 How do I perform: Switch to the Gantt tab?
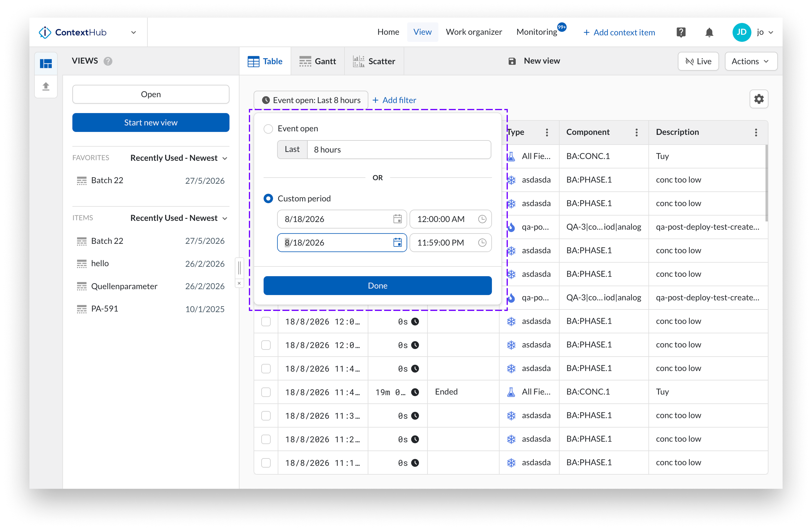(317, 61)
